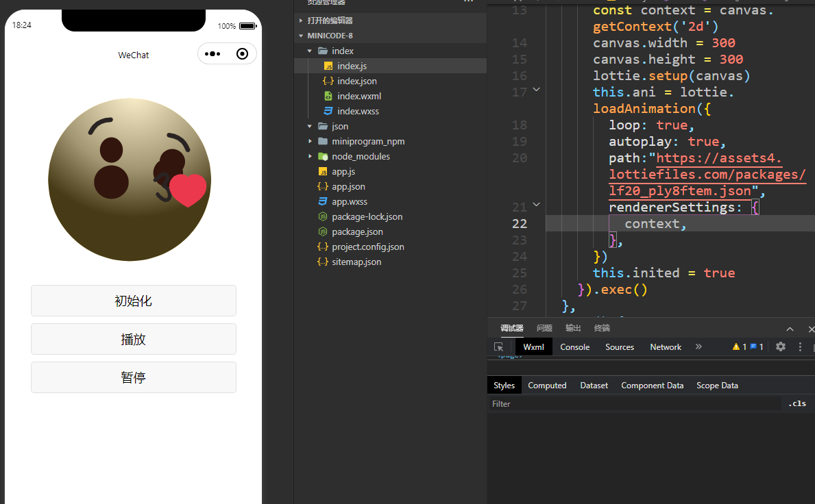Image resolution: width=815 pixels, height=504 pixels.
Task: Fold code block at line 21
Action: click(x=537, y=205)
